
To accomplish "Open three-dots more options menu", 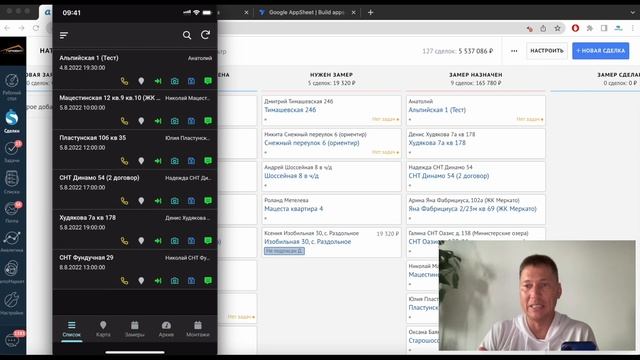I will [x=514, y=51].
